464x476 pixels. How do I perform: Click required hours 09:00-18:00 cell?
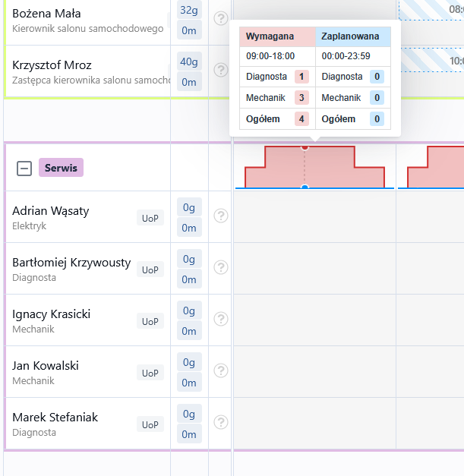coord(277,56)
